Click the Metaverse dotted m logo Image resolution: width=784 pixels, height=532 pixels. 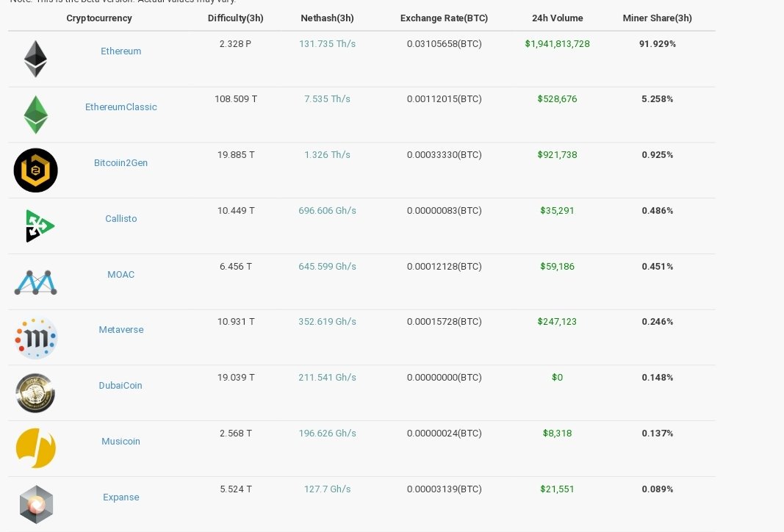35,338
